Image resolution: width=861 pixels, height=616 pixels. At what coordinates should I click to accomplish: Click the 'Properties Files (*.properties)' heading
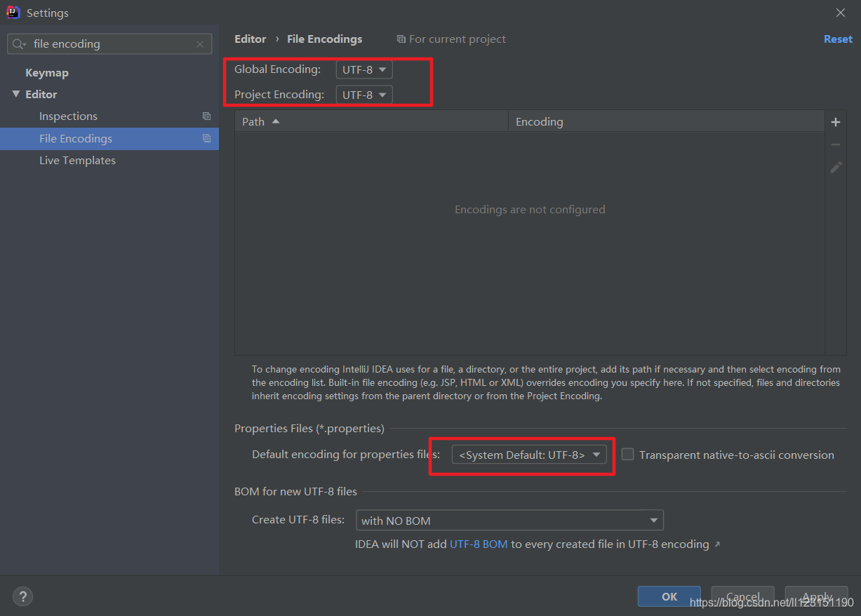(309, 429)
